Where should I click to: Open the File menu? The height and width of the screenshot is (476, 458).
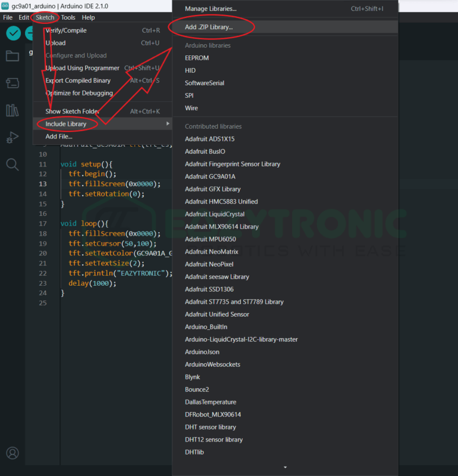[x=8, y=18]
